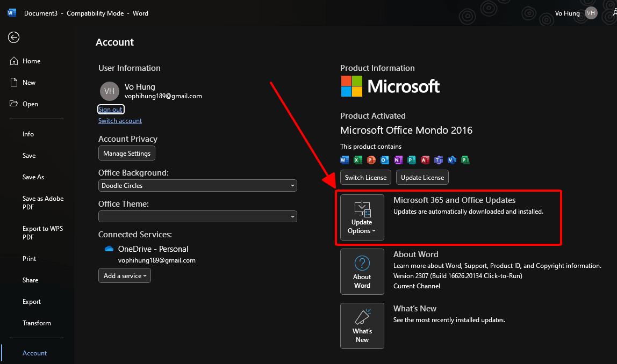Click the What's New button
This screenshot has width=617, height=364.
362,326
